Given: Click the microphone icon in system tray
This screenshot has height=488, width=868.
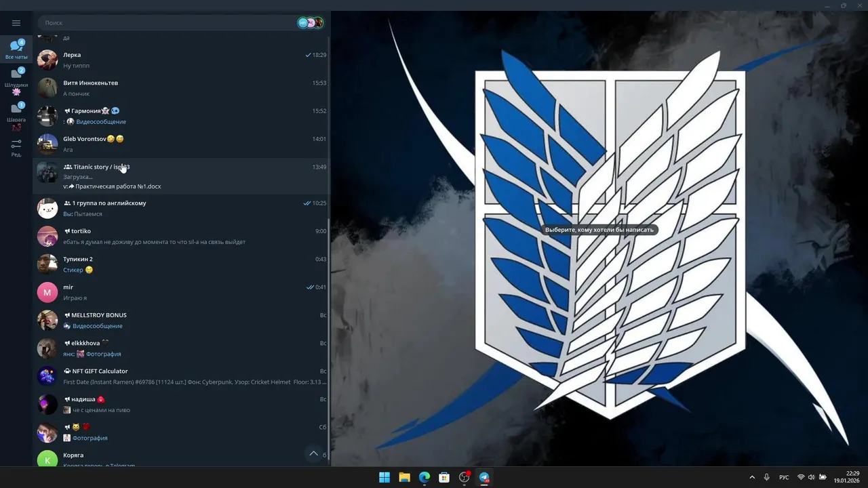Looking at the screenshot, I should tap(767, 477).
